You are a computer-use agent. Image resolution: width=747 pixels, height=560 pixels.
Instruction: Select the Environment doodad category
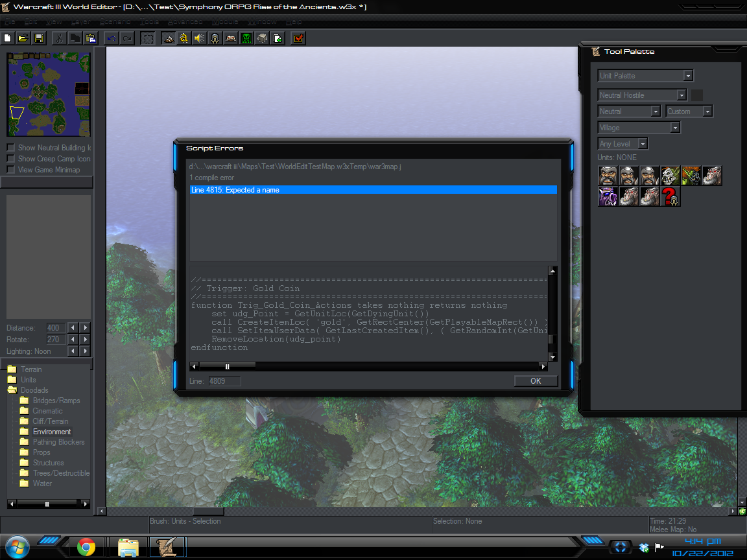coord(51,432)
